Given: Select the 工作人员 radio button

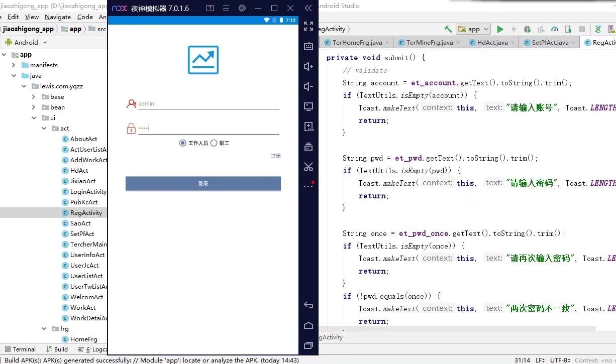Looking at the screenshot, I should (183, 143).
